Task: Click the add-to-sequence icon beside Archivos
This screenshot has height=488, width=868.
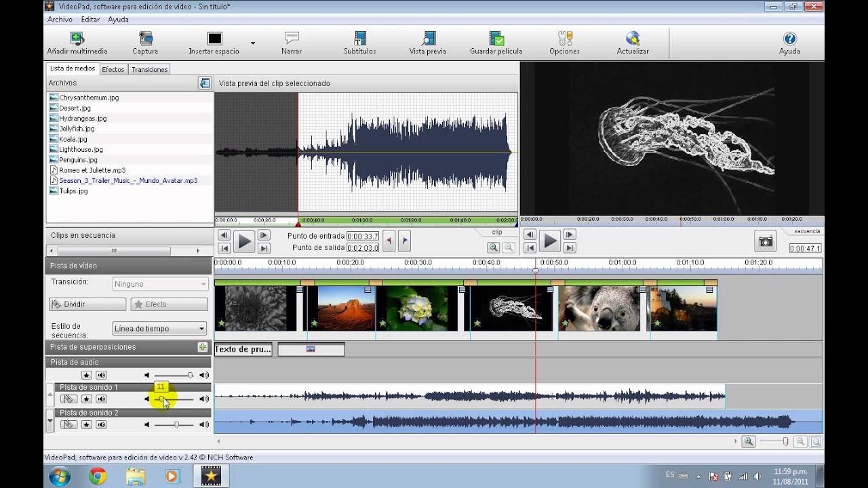Action: tap(204, 83)
